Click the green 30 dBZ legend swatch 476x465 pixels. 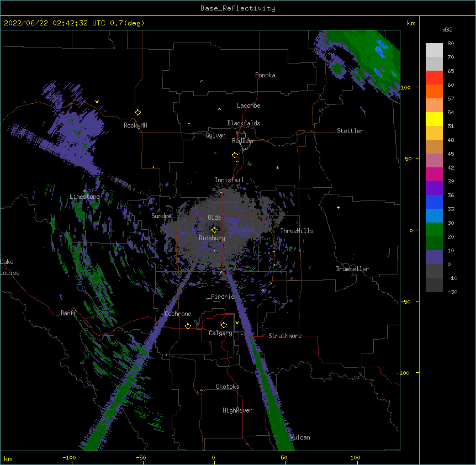pos(434,230)
